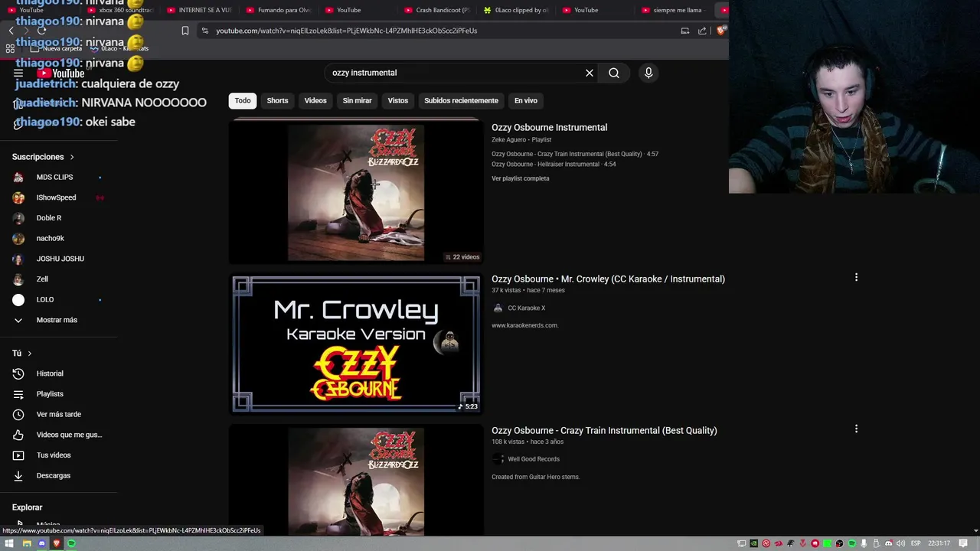Switch to the Fumando para Olvi browser tab
The image size is (980, 551).
278,10
